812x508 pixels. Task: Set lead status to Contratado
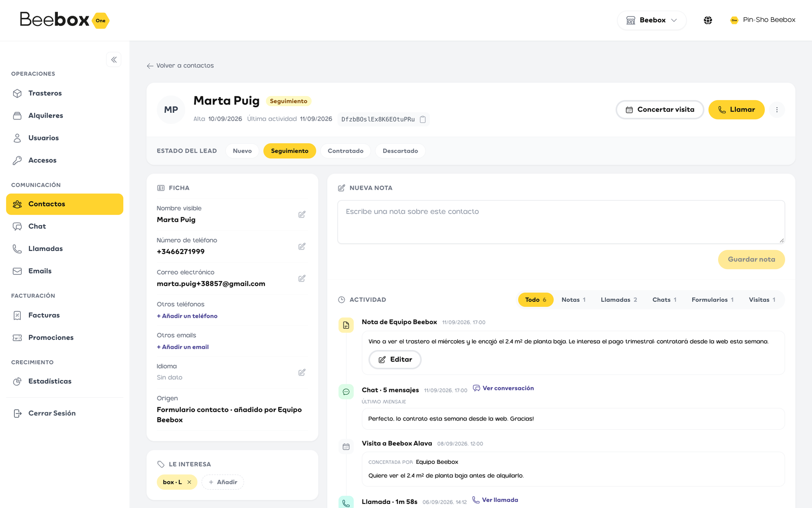(x=346, y=151)
